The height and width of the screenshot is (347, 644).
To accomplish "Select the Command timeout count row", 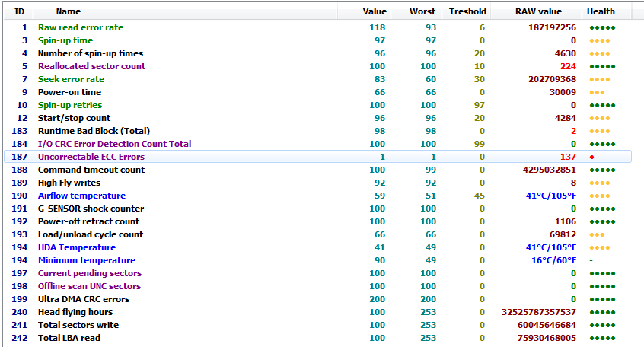I will point(317,170).
